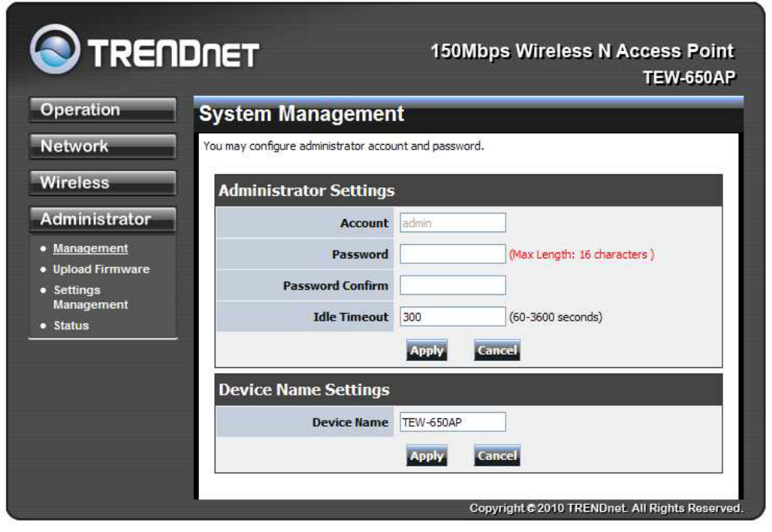The height and width of the screenshot is (532, 772).
Task: Click the '(60-3600 seconds)' hint text
Action: (x=555, y=317)
